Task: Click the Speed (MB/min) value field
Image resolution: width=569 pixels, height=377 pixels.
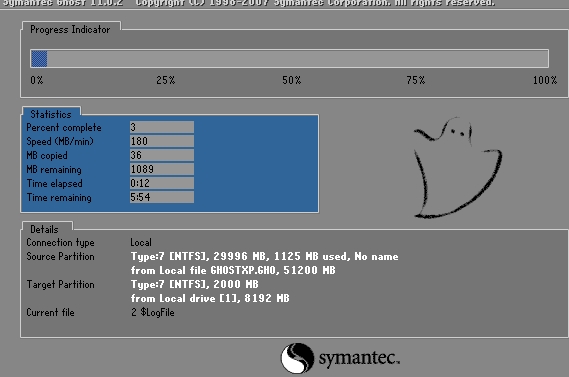Action: coord(162,141)
